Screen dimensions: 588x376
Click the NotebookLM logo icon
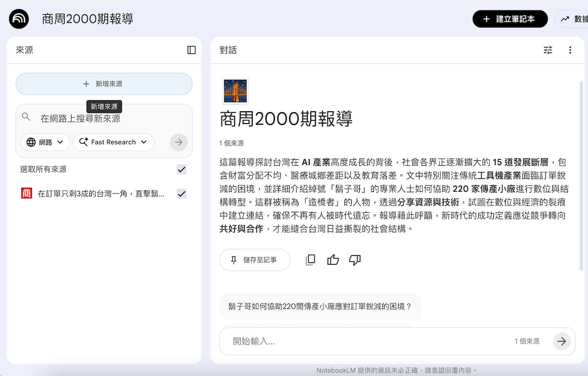[19, 19]
